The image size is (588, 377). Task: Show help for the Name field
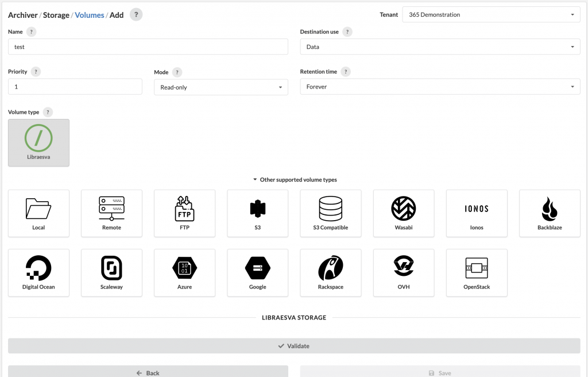tap(31, 32)
